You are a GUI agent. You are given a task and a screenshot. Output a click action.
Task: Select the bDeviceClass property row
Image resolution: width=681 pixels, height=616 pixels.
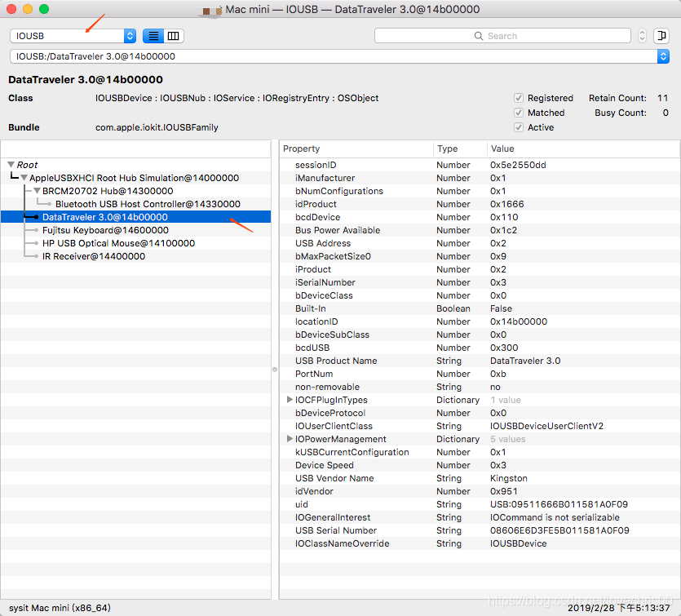point(480,295)
